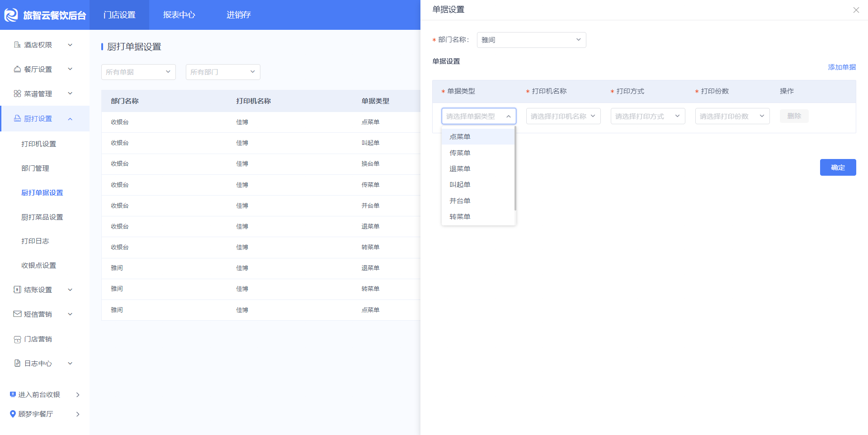The height and width of the screenshot is (435, 868).
Task: Open the 所有单据 filter dropdown
Action: [x=138, y=72]
